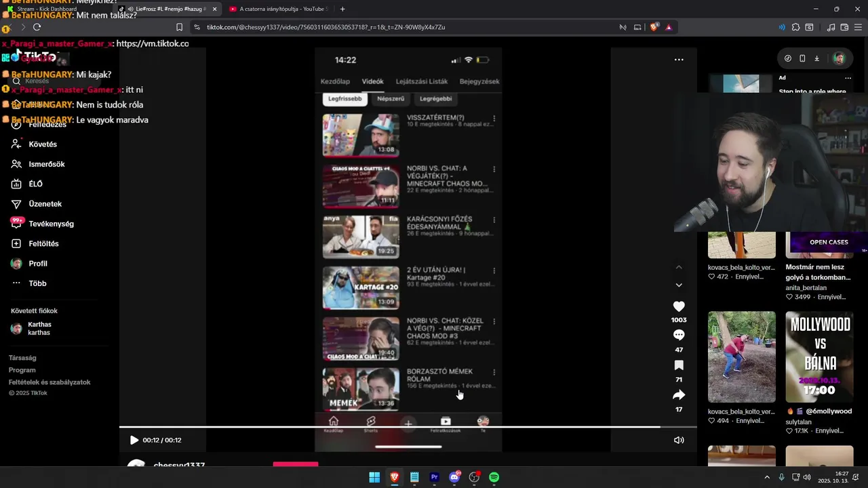Open OBS Studio from taskbar
868x488 pixels.
474,477
